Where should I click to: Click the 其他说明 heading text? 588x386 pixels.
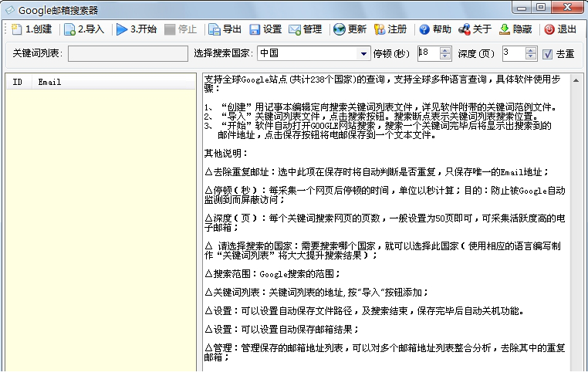click(x=226, y=154)
